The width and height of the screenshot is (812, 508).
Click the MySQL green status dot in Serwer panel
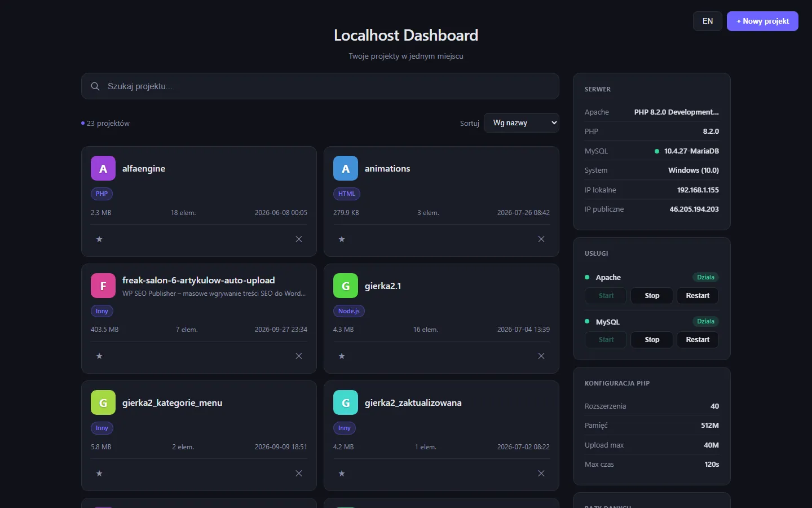click(657, 151)
